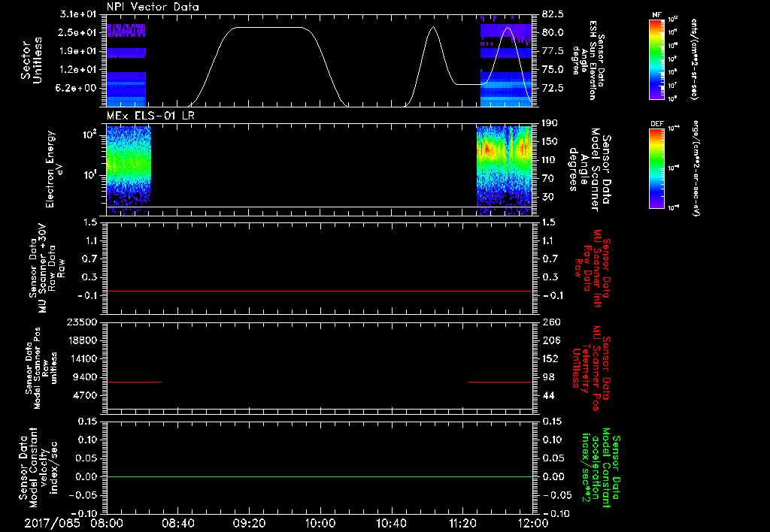
Task: Click the "11:20" time axis label
Action: [x=462, y=523]
